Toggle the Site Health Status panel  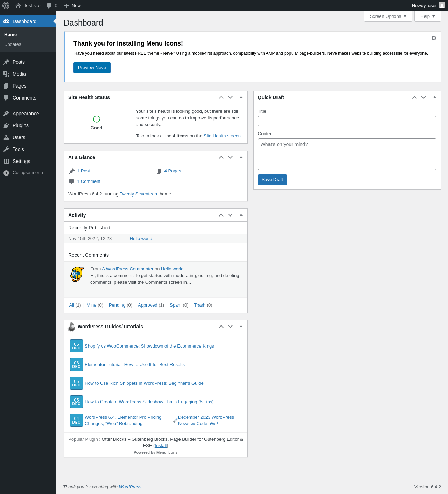(241, 97)
